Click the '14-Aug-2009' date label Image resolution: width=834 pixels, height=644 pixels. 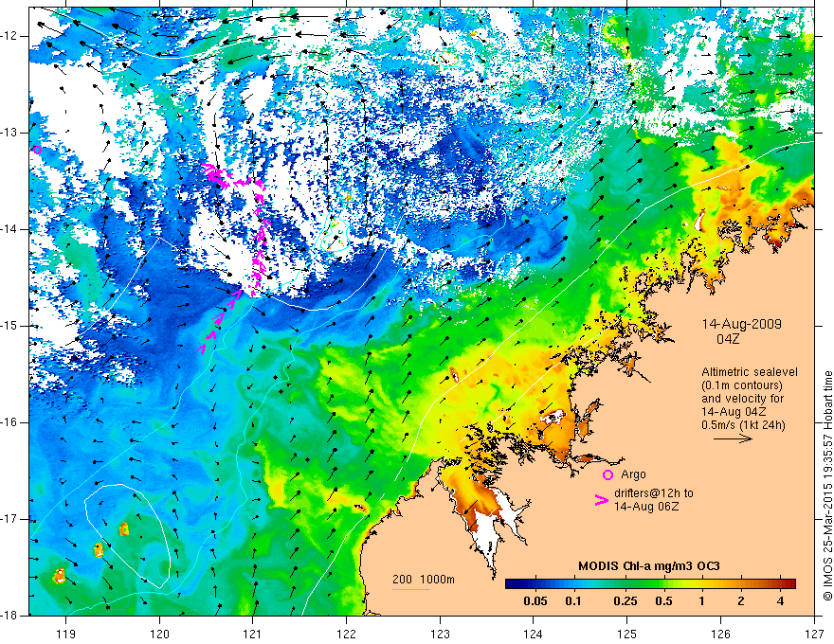click(x=741, y=324)
